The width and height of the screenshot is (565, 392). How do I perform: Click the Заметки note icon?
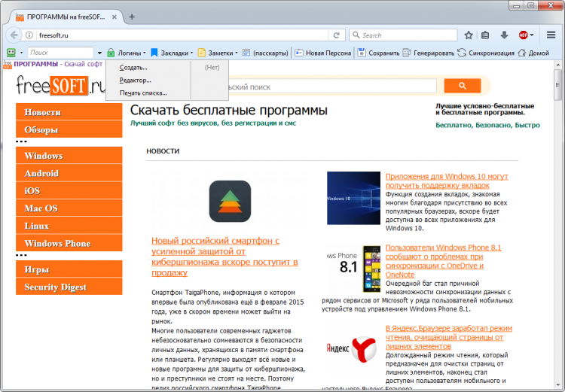201,53
